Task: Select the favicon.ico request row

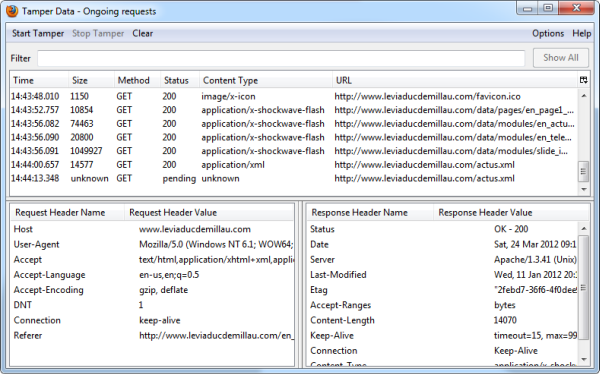Action: click(294, 96)
